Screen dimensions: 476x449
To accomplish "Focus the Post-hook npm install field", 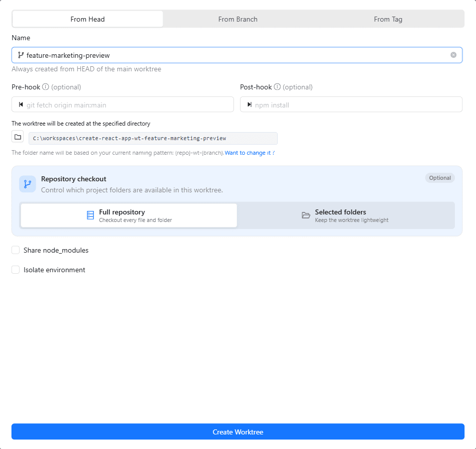I will click(x=351, y=104).
